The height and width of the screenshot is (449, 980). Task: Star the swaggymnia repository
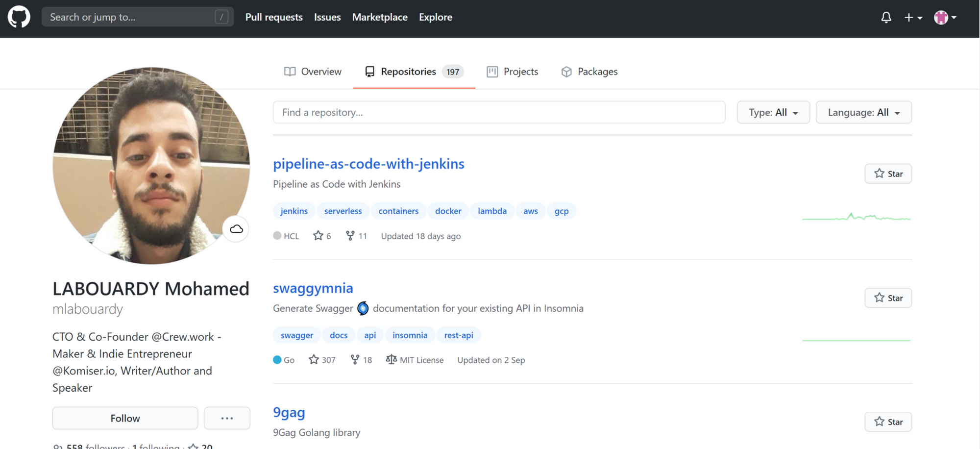click(x=888, y=298)
